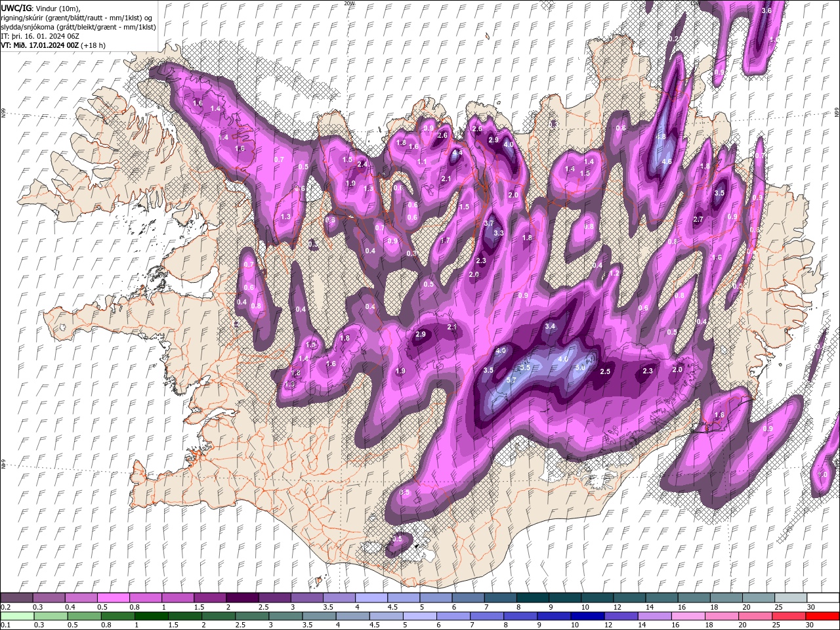Click the 'UWC/IG: Vindur (10m)' title line
840x630 pixels.
(x=42, y=8)
